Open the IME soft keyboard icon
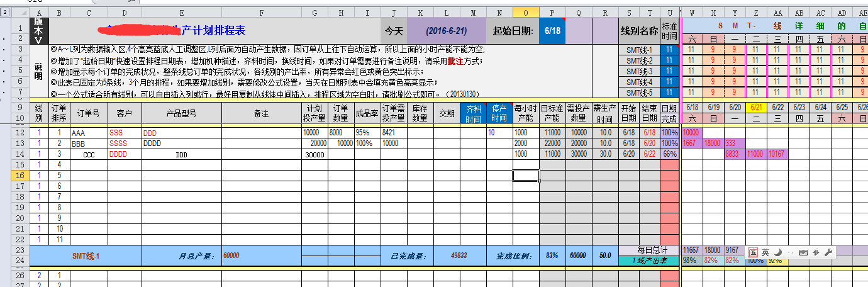Screen dimensions: 868x287 (803, 252)
